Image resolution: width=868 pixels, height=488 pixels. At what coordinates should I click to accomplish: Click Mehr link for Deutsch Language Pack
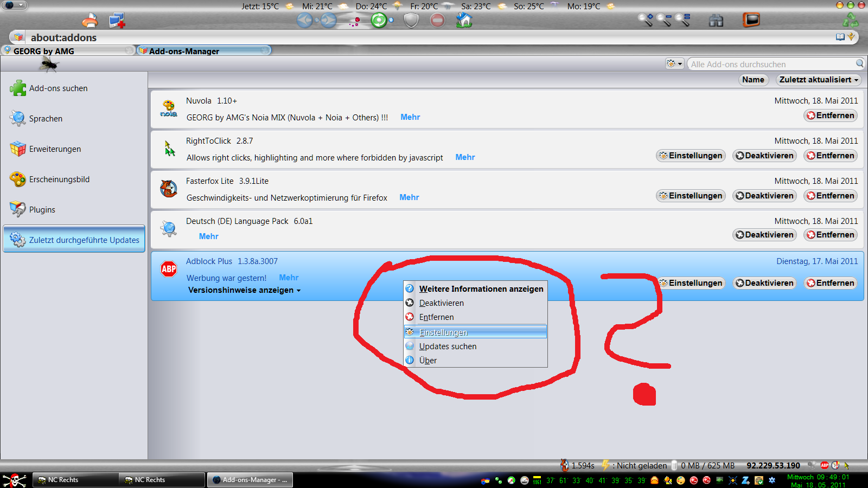pos(208,236)
